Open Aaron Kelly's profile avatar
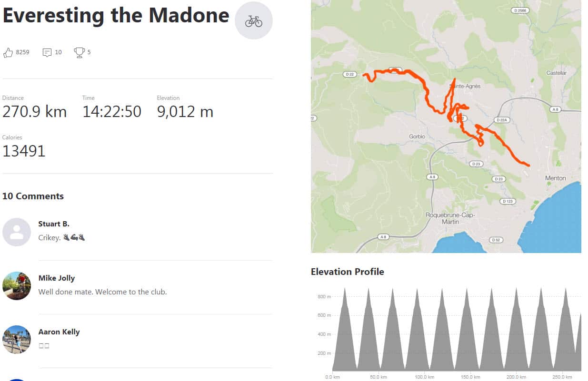The width and height of the screenshot is (588, 381). pyautogui.click(x=17, y=340)
